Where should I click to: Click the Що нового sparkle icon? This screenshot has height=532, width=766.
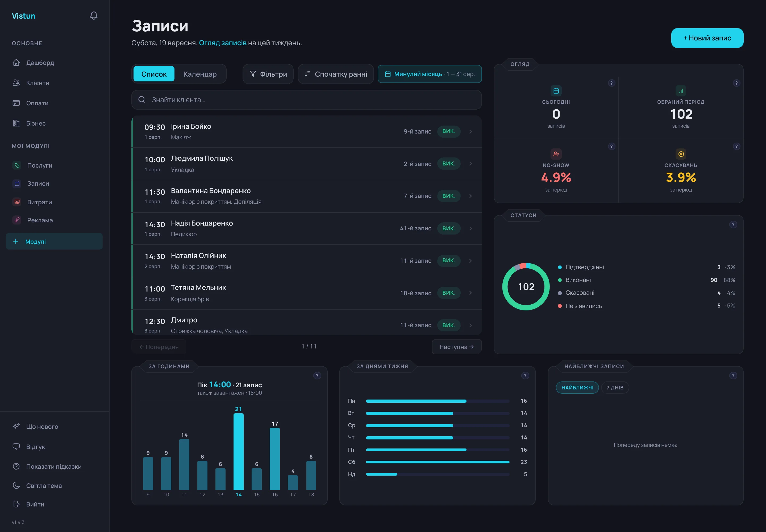[x=16, y=426]
